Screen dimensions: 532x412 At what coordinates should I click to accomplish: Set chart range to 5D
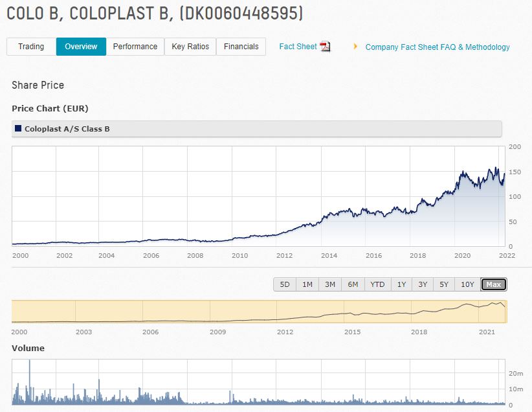click(285, 284)
